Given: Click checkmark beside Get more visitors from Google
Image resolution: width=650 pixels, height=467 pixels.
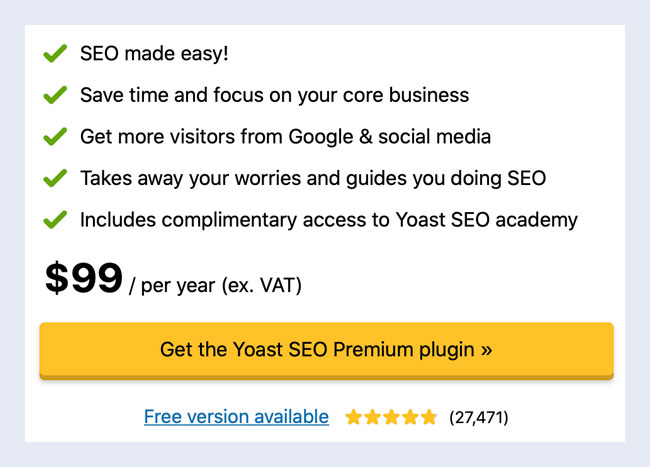Looking at the screenshot, I should tap(55, 136).
